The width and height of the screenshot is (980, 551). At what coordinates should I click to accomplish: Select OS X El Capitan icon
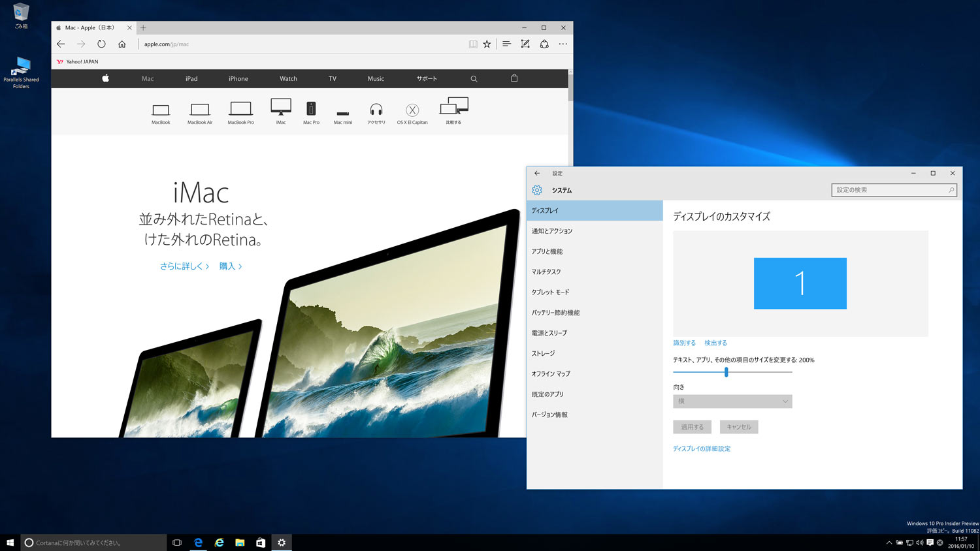(x=412, y=114)
